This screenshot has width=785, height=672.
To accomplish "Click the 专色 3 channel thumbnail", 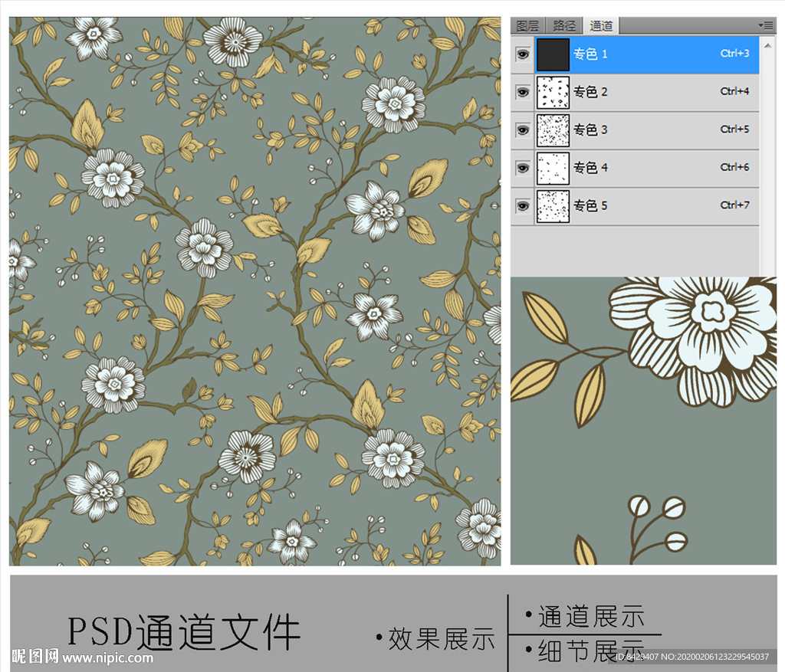I will (x=553, y=130).
